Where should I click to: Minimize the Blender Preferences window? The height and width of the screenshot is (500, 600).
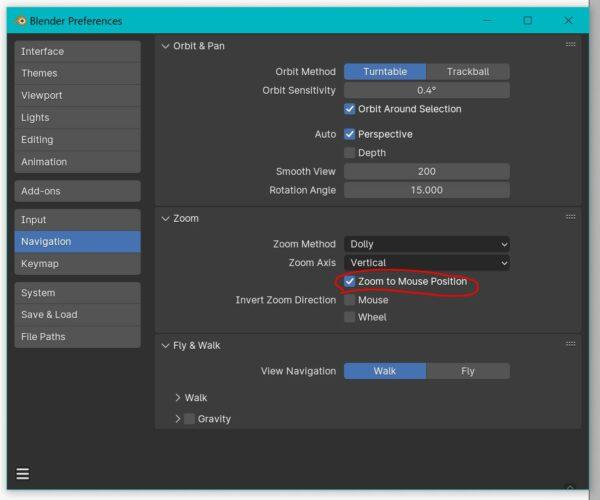[x=488, y=20]
